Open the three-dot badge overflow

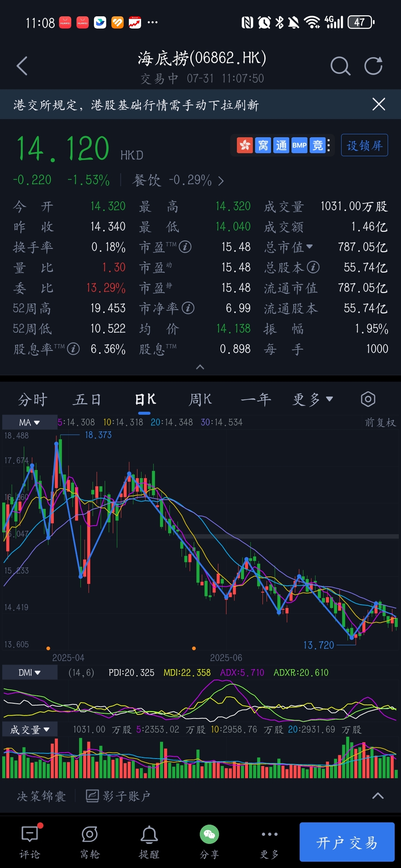point(329,145)
